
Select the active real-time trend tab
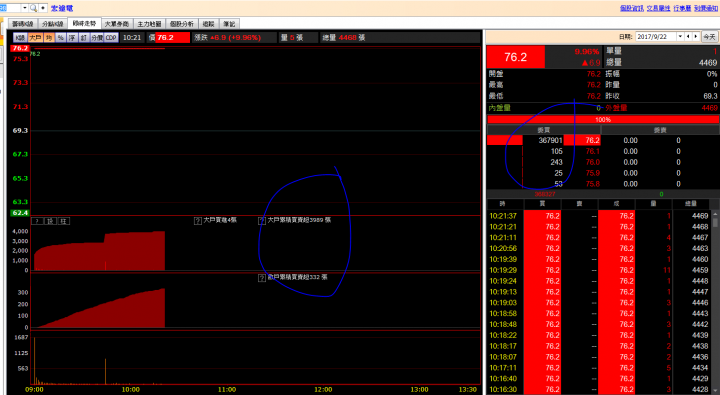[x=84, y=23]
